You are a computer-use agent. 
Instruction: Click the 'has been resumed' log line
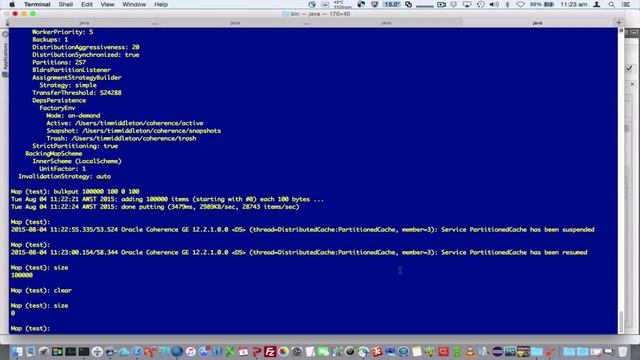click(299, 252)
